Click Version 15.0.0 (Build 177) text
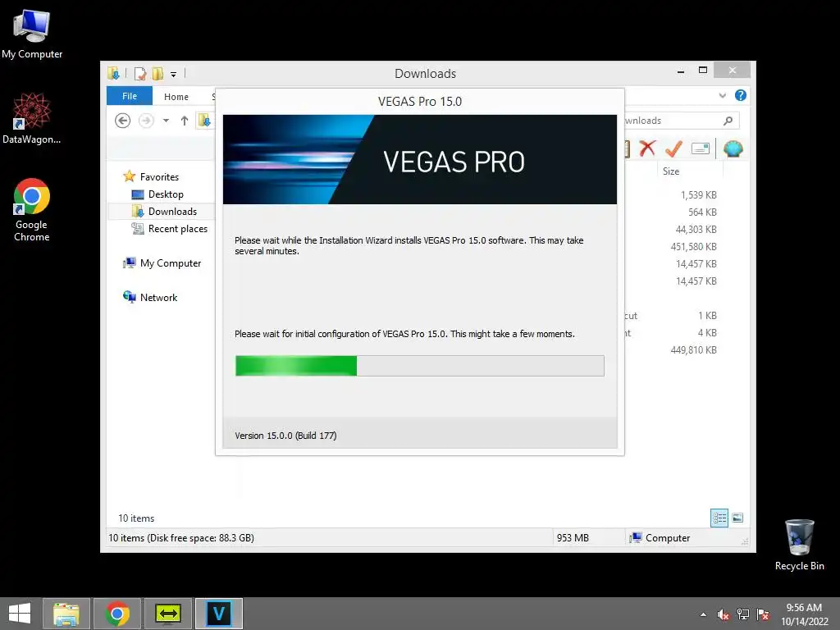 pyautogui.click(x=285, y=436)
